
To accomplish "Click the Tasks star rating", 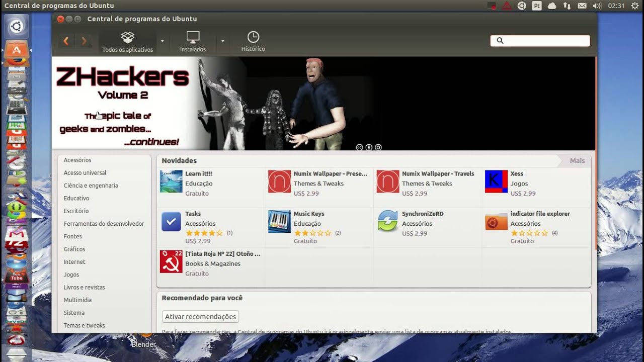I will [204, 233].
